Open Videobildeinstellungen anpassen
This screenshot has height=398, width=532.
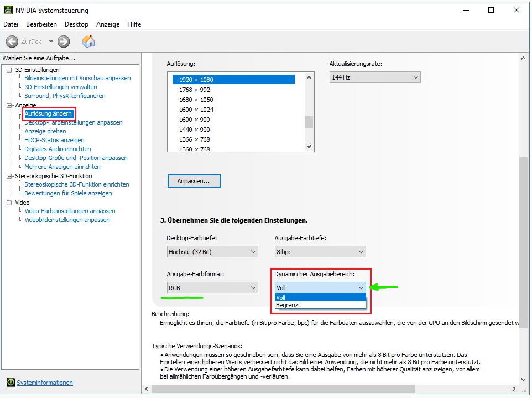click(67, 220)
